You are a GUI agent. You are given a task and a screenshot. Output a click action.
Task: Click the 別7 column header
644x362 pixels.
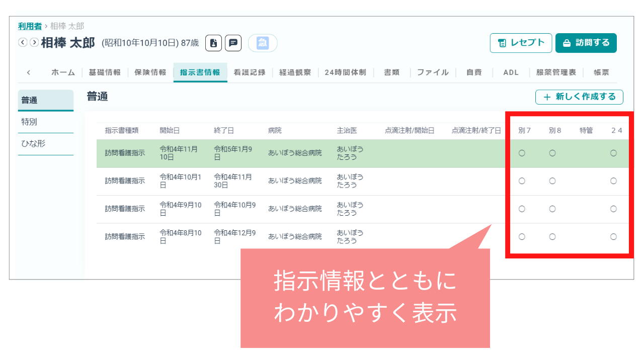coord(525,131)
